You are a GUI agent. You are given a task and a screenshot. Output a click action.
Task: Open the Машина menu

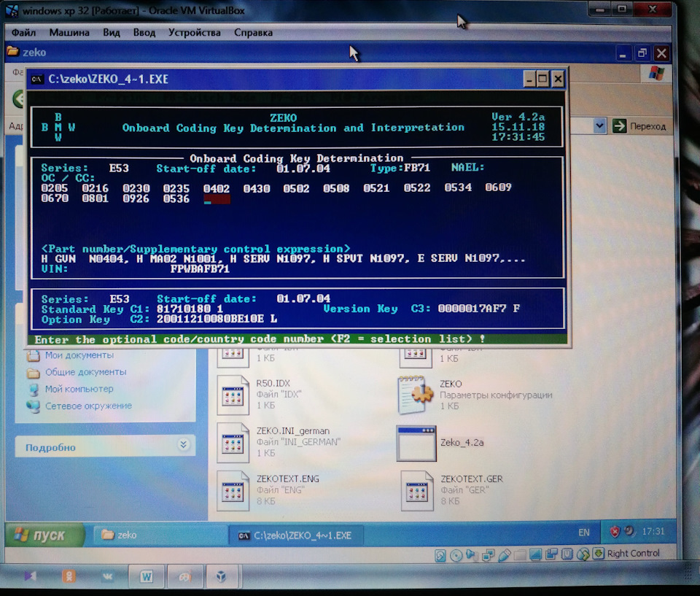coord(69,33)
